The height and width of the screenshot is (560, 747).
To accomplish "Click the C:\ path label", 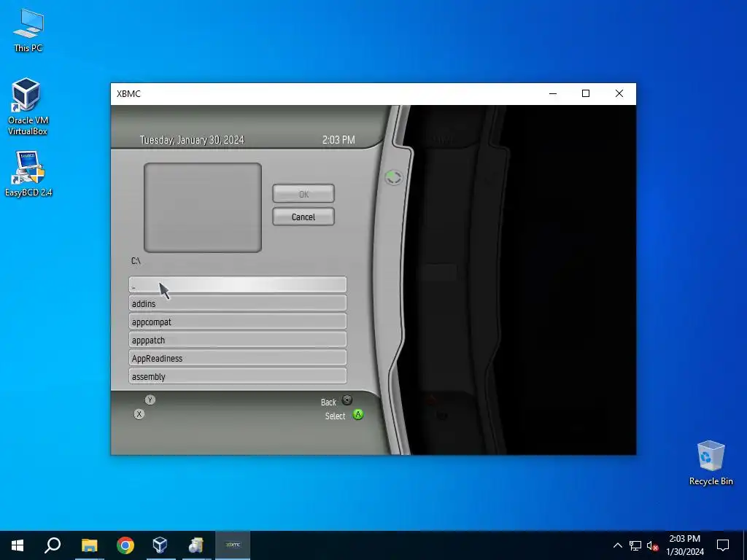I will point(136,261).
